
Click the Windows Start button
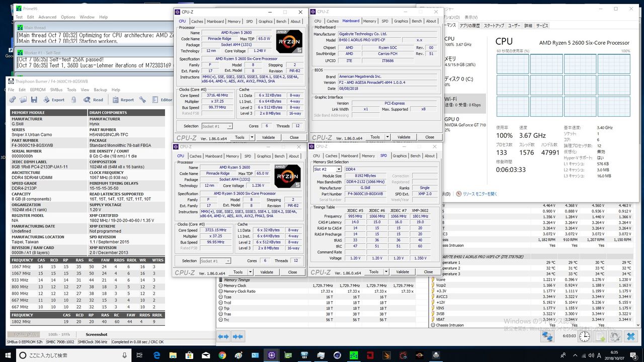[x=9, y=355]
